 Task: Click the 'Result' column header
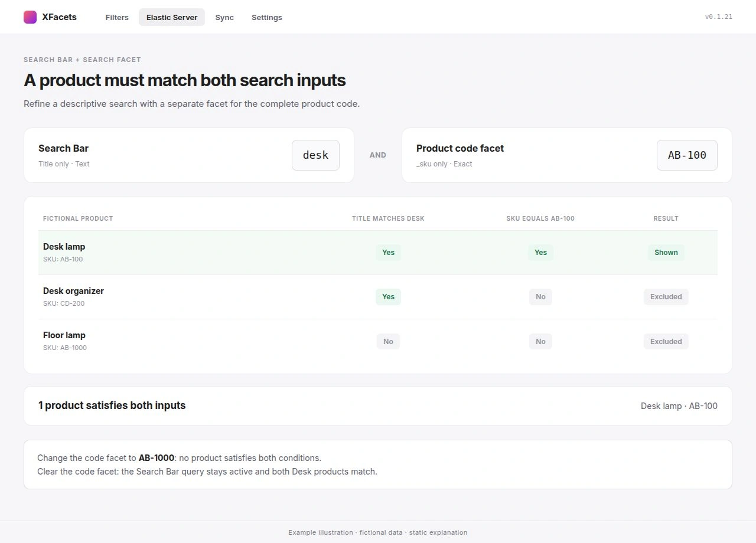coord(666,218)
